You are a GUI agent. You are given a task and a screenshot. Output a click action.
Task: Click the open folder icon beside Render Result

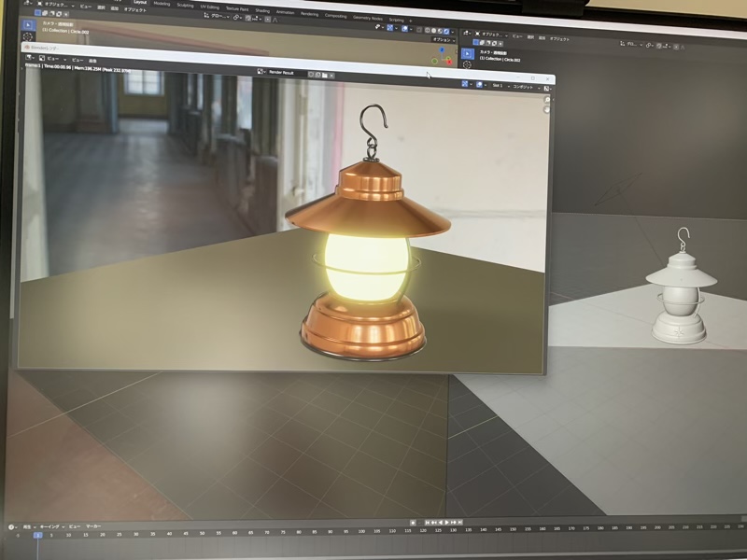click(x=325, y=74)
